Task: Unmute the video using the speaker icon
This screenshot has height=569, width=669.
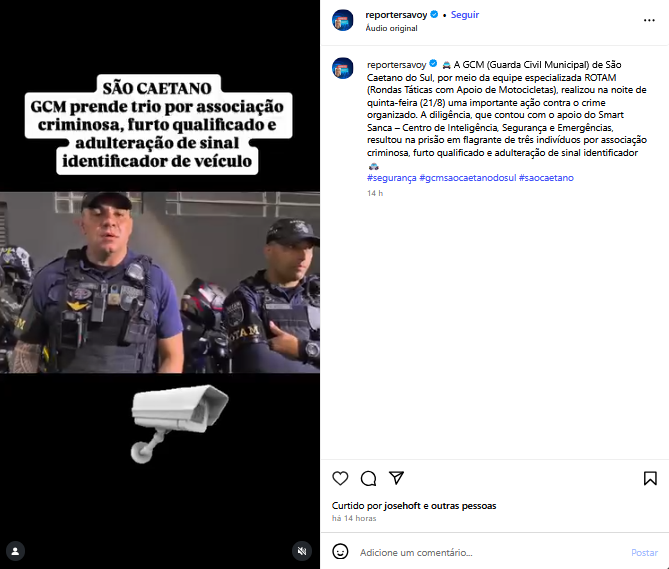Action: (x=302, y=551)
